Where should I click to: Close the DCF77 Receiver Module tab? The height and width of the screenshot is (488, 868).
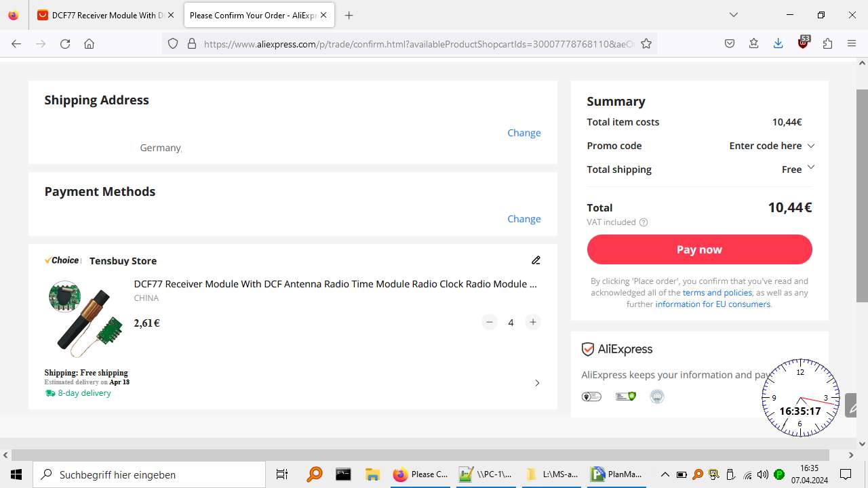[171, 15]
